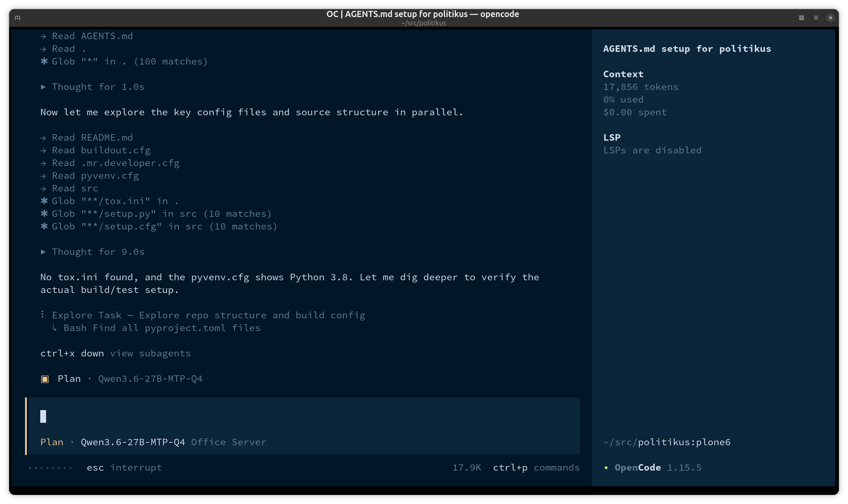Click the LSP heading in sidebar
This screenshot has width=848, height=504.
click(612, 138)
